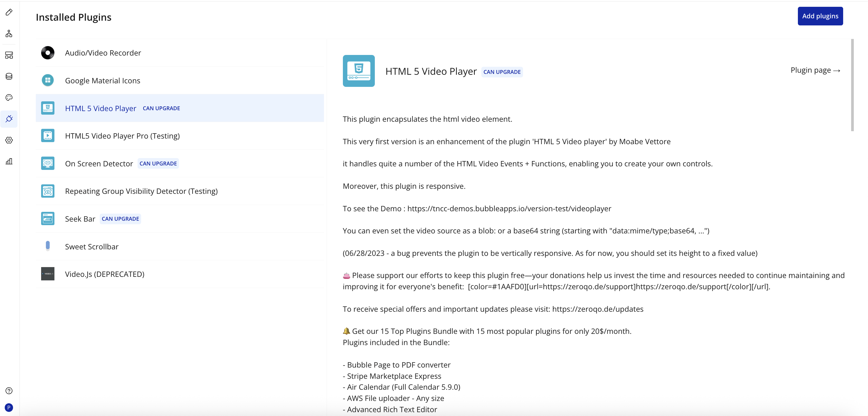Viewport: 868px width, 416px height.
Task: Open the Data tab database icon
Action: coord(9,77)
